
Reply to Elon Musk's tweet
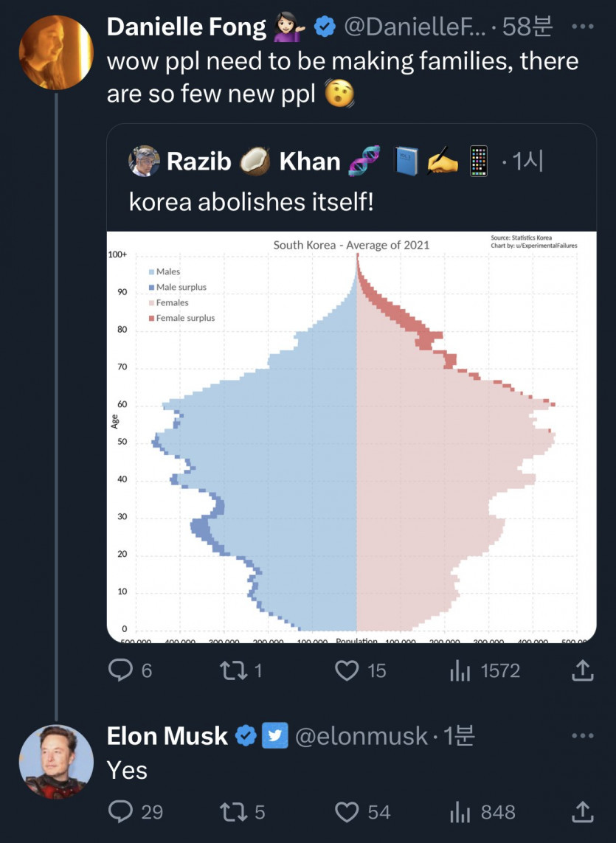click(x=120, y=812)
